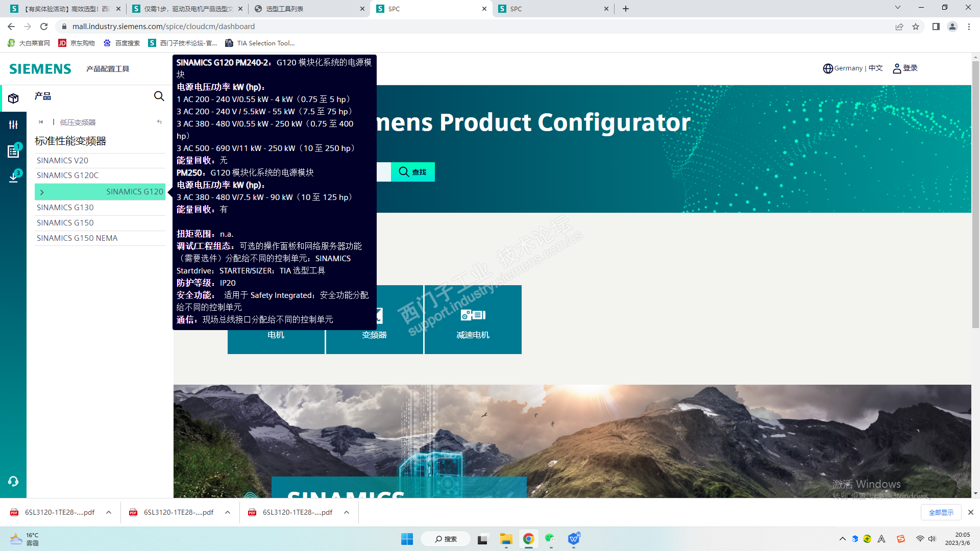This screenshot has height=551, width=980.
Task: Click the configuration sliders sidebar icon
Action: (x=13, y=124)
